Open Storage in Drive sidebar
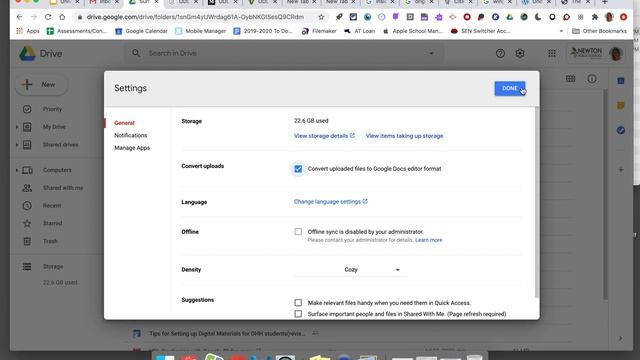Screen dimensions: 640x360 pos(53,267)
